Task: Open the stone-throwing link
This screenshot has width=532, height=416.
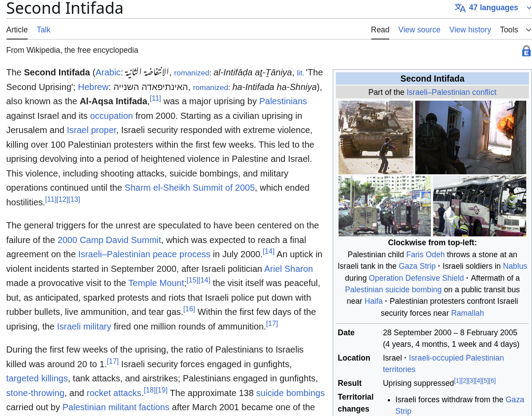Action: coord(35,393)
